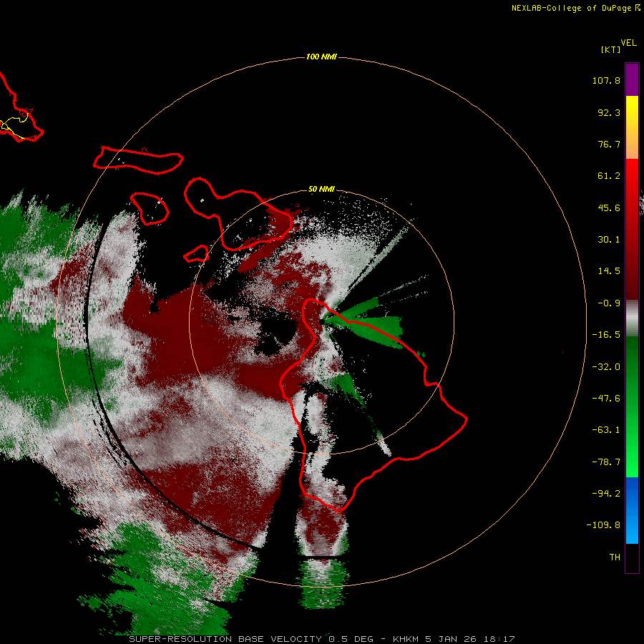644x644 pixels.
Task: Click the [KT] units label
Action: click(x=610, y=49)
